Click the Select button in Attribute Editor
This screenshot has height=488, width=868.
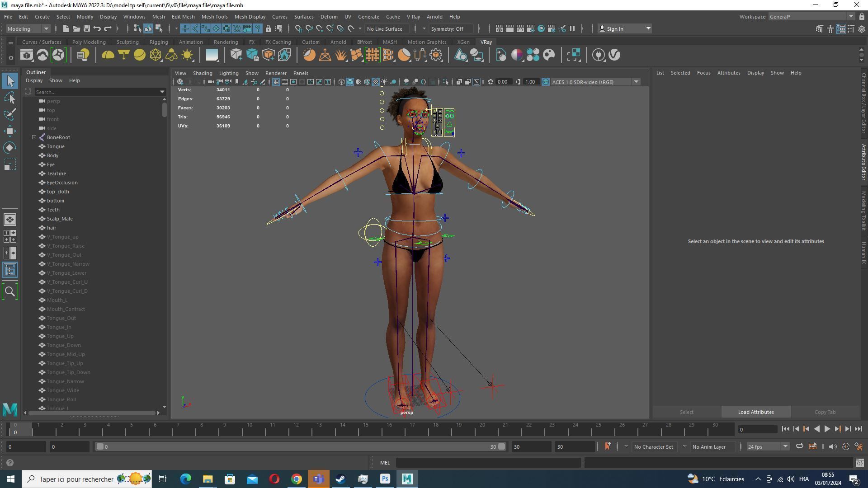[686, 412]
